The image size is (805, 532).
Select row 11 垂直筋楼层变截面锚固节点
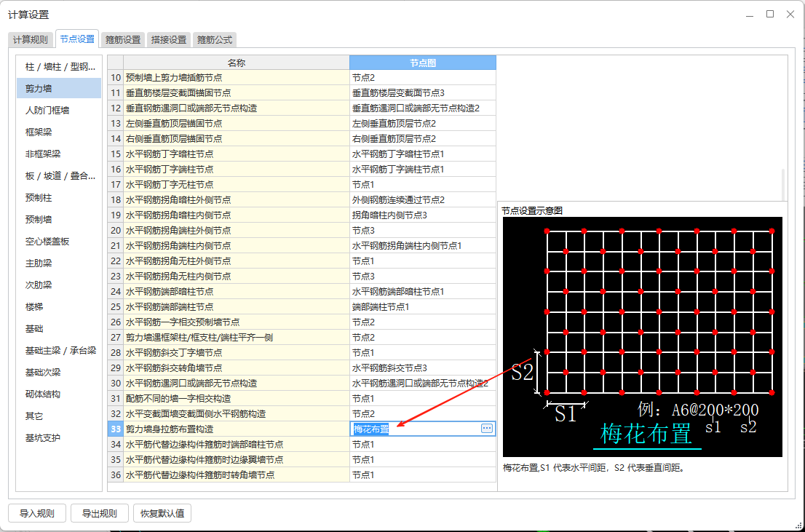point(236,93)
